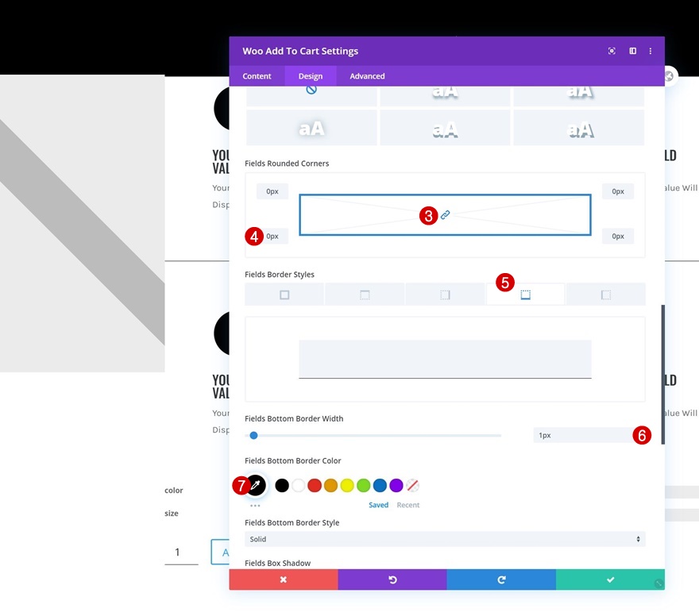Pick the black color swatch
699x616 pixels.
282,485
